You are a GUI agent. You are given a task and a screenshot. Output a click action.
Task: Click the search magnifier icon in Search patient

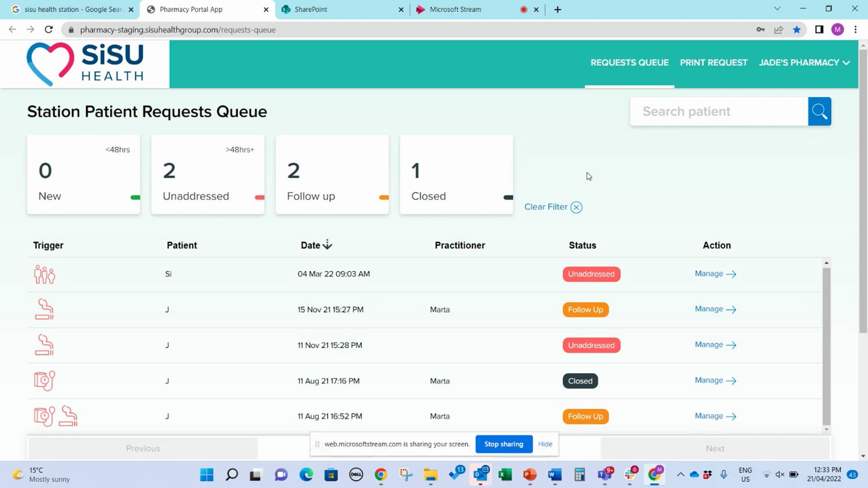[820, 111]
